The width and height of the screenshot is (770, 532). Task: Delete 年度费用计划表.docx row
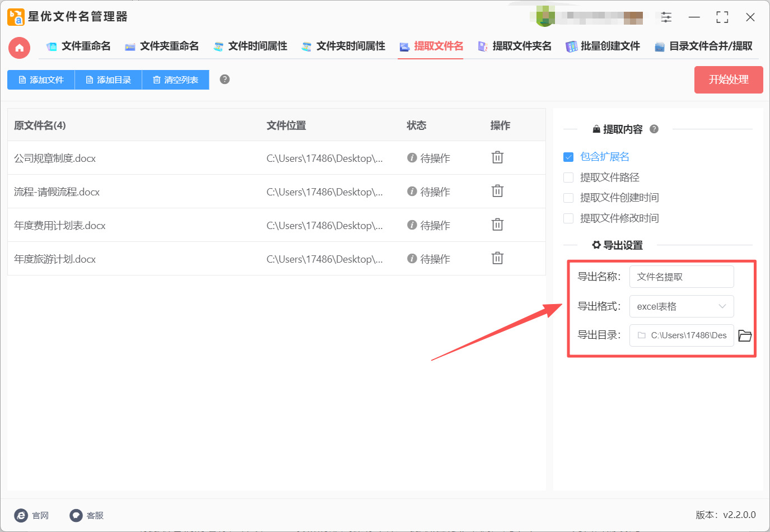(497, 225)
